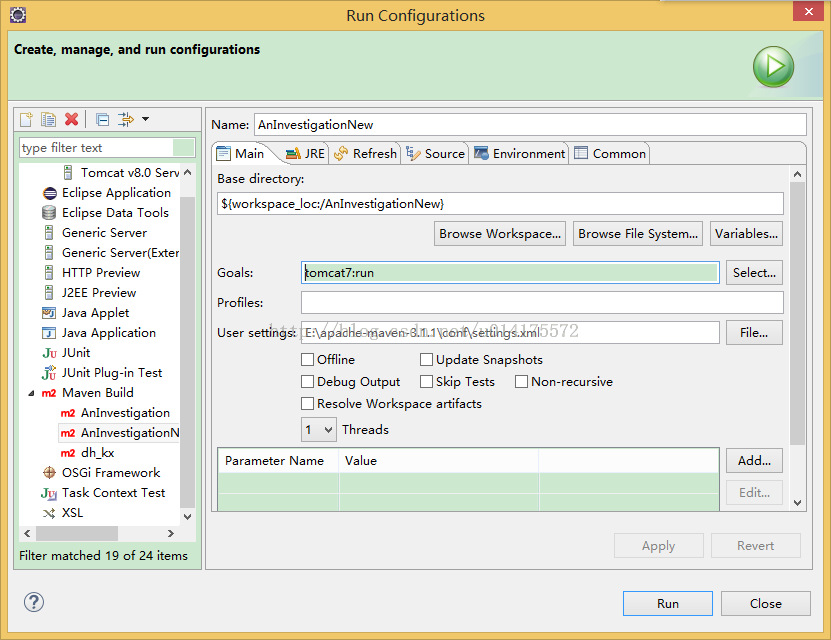Viewport: 831px width, 640px height.
Task: Click the New launch configuration icon
Action: point(26,119)
